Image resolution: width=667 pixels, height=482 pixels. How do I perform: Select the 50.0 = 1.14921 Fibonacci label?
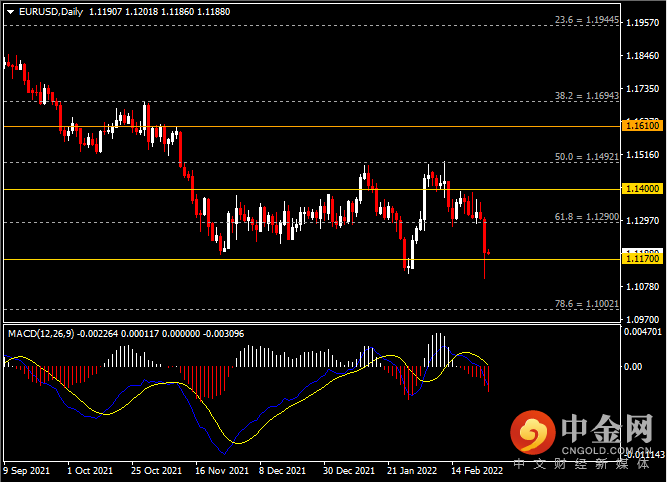(x=587, y=157)
